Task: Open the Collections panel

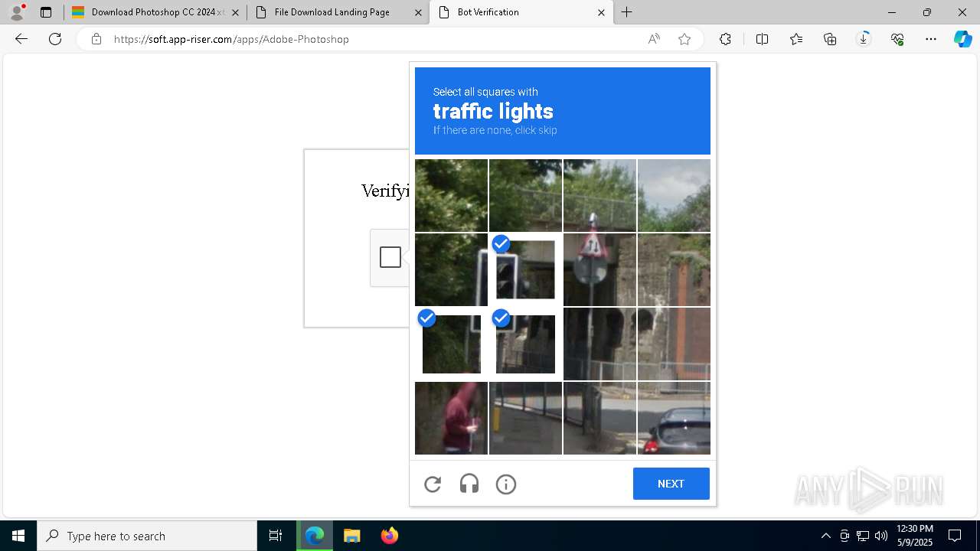Action: [830, 39]
